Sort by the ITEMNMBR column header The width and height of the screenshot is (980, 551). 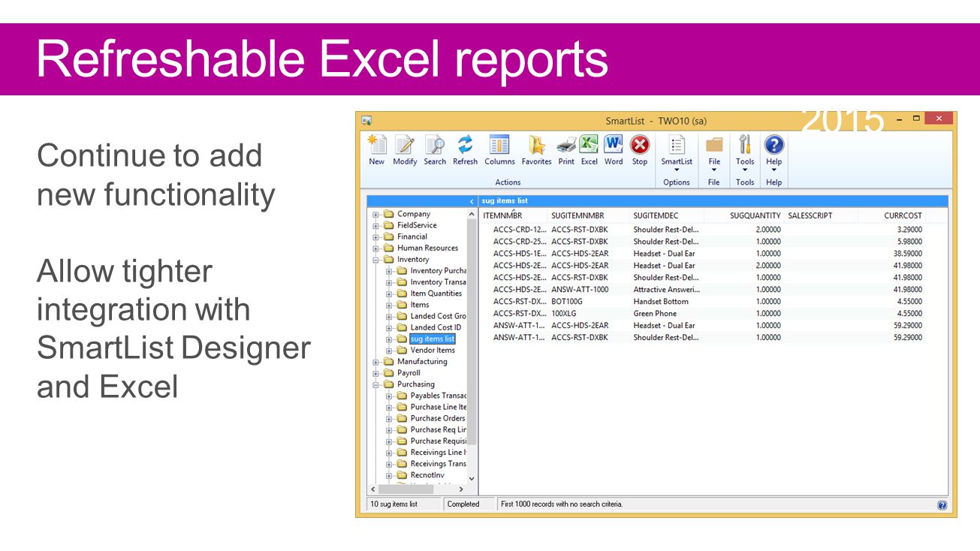(x=513, y=215)
